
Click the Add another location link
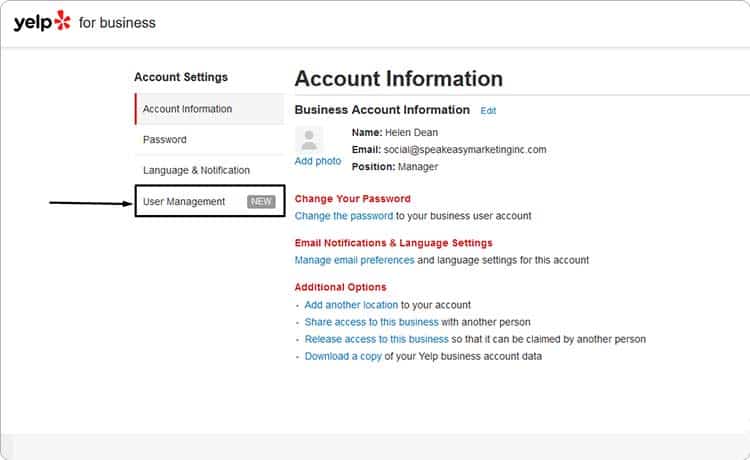point(351,305)
